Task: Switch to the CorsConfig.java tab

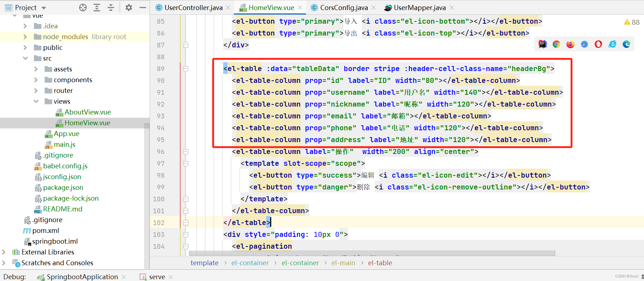Action: click(343, 8)
